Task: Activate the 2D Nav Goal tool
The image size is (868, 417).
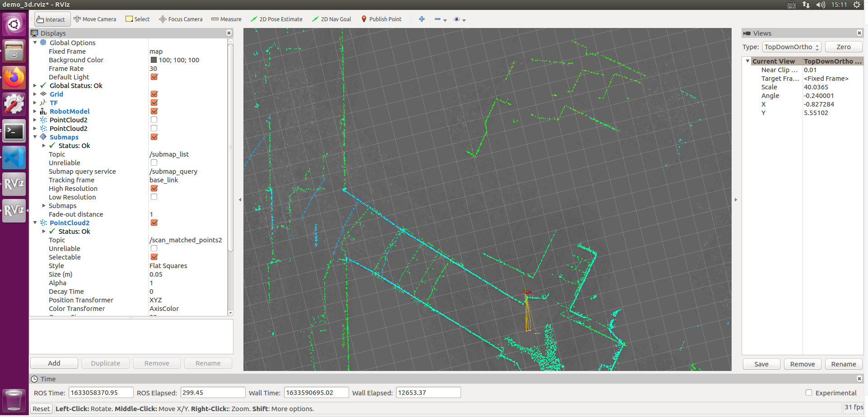Action: (331, 19)
